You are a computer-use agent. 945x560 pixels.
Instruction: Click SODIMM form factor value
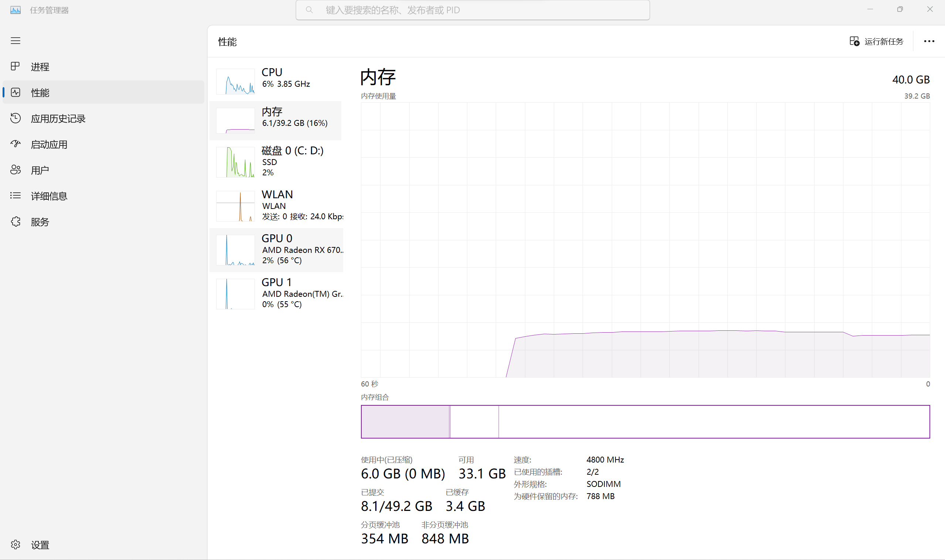(603, 484)
